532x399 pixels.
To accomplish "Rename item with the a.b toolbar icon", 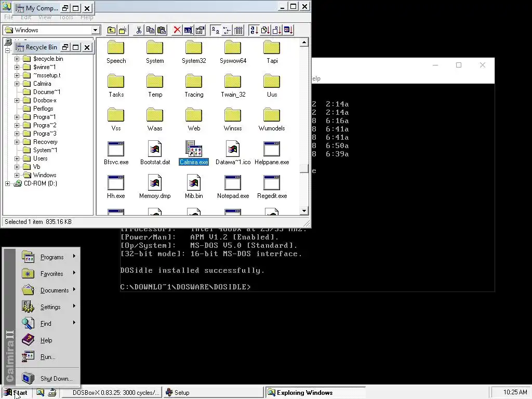I will [x=188, y=30].
